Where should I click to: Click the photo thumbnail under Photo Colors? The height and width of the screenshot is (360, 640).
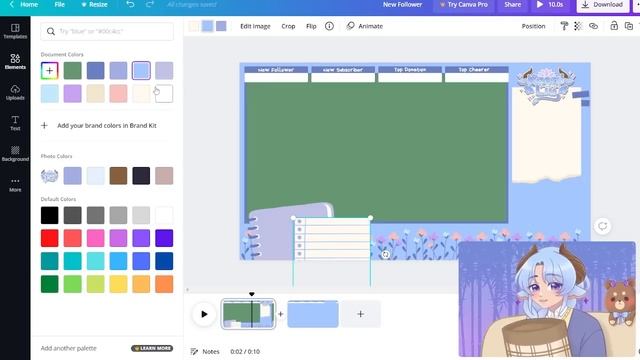(49, 176)
